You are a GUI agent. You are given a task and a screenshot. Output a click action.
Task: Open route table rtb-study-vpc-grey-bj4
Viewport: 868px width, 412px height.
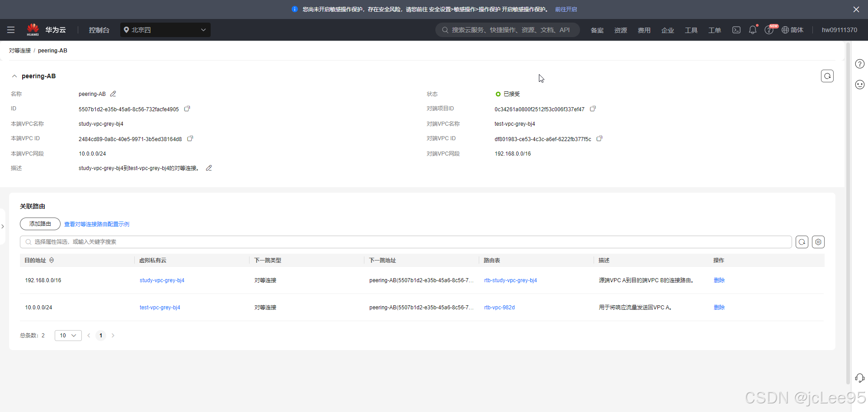click(510, 280)
